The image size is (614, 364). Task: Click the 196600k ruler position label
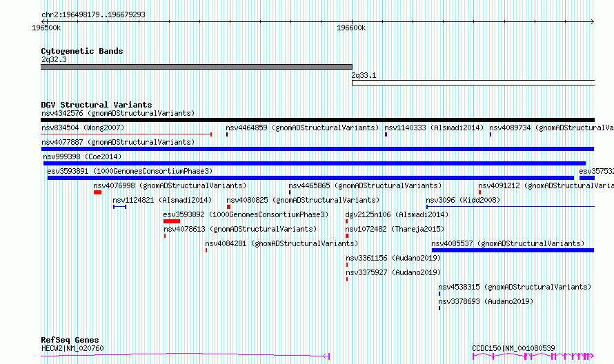coord(351,28)
